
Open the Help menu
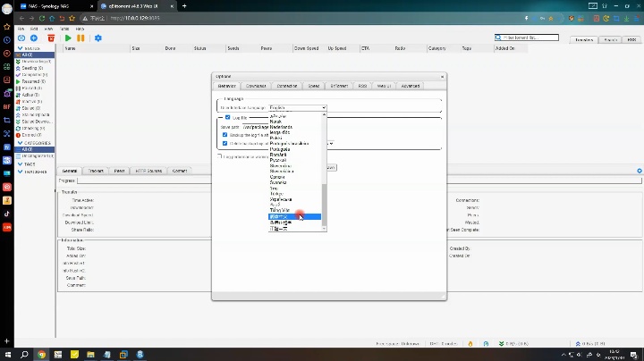[x=80, y=29]
